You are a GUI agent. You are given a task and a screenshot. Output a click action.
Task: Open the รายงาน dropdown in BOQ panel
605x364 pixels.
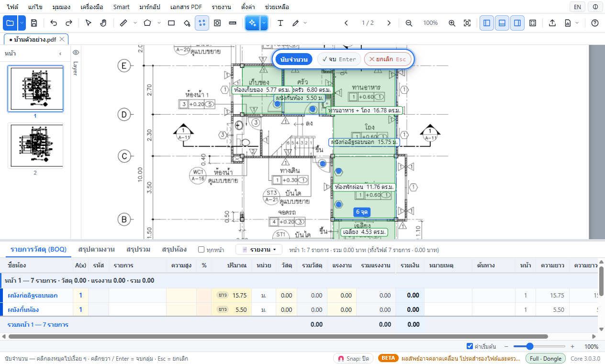259,250
